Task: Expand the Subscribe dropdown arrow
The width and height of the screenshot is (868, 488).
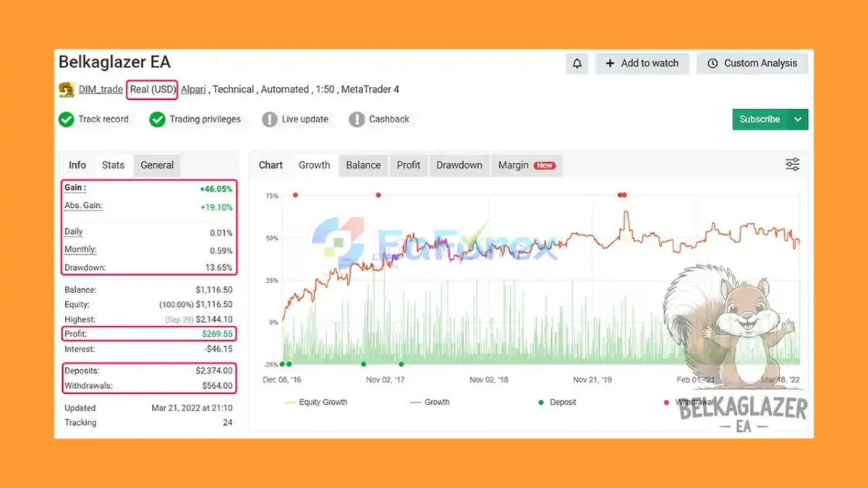Action: point(799,119)
